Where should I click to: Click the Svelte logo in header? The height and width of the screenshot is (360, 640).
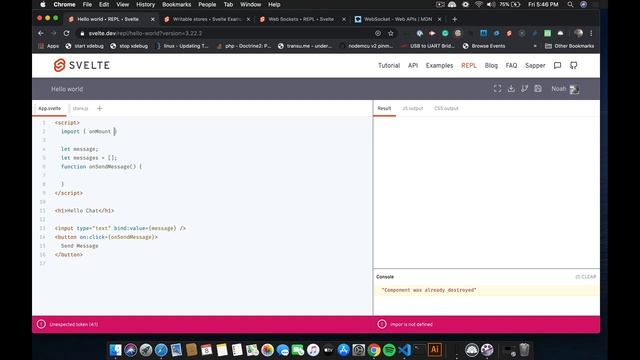[x=82, y=65]
